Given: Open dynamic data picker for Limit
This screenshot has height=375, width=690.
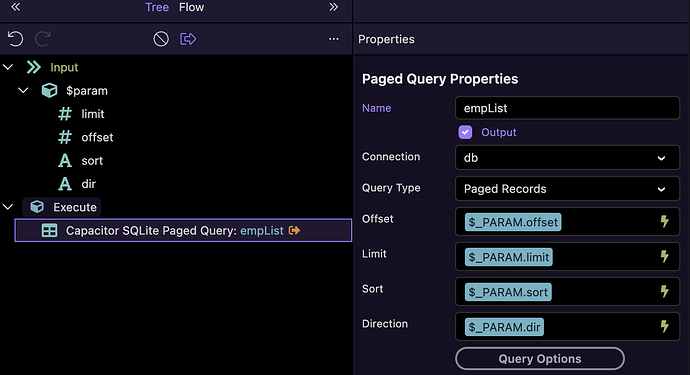Looking at the screenshot, I should point(664,256).
